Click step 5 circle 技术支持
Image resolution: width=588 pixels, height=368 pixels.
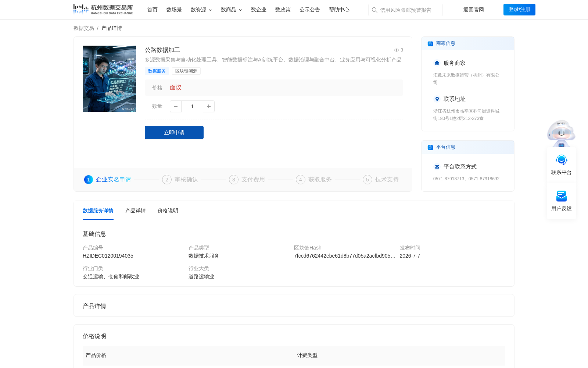coord(367,180)
